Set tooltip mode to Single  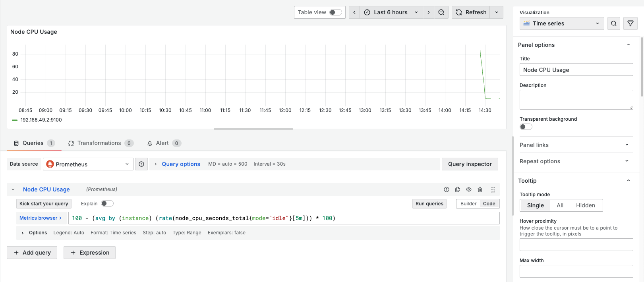coord(535,205)
